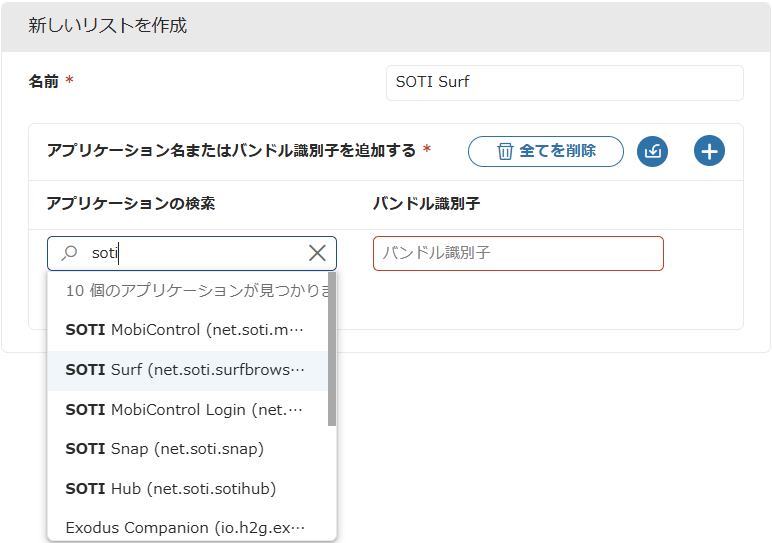Click the blue plus add-row icon
This screenshot has width=772, height=543.
tap(709, 151)
